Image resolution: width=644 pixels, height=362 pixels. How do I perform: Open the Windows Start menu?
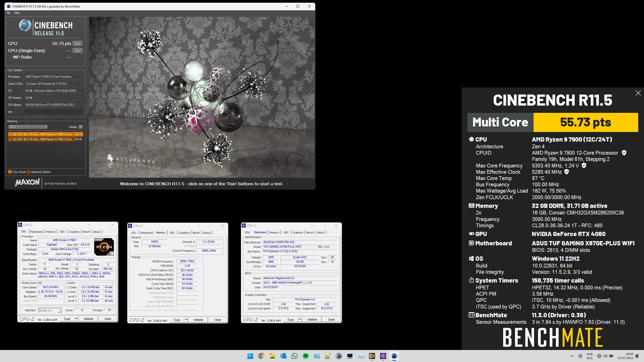pyautogui.click(x=250, y=356)
